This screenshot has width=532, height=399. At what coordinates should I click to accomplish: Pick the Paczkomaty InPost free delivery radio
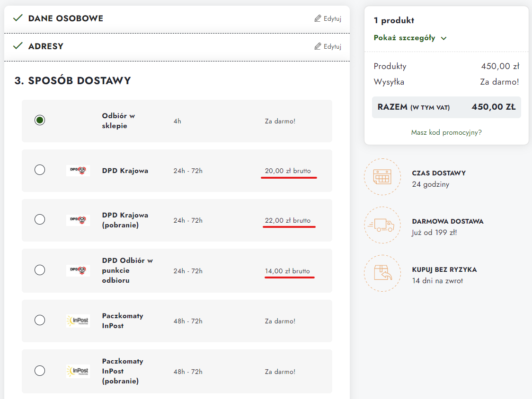click(x=40, y=320)
